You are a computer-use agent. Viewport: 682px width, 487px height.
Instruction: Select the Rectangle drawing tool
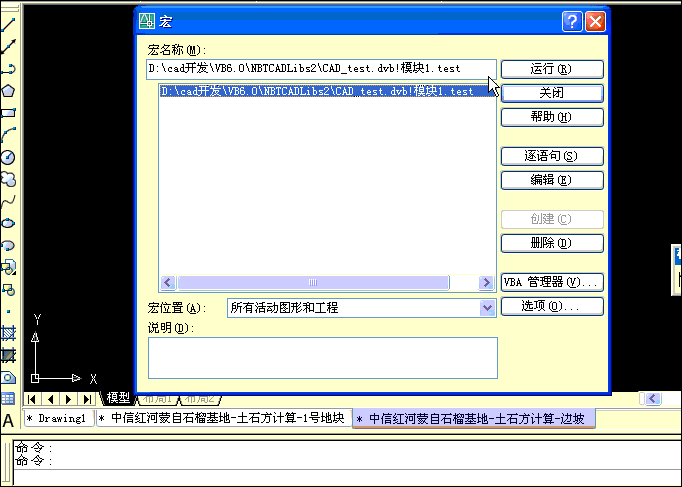[x=8, y=112]
